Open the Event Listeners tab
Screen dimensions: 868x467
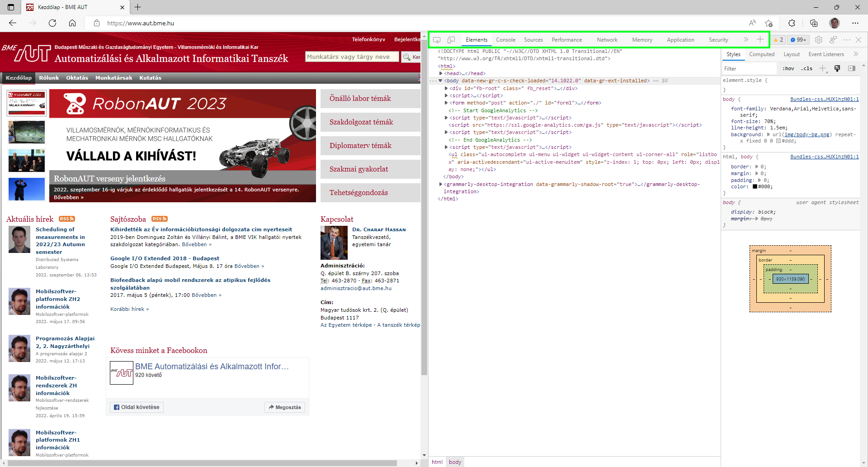point(826,54)
